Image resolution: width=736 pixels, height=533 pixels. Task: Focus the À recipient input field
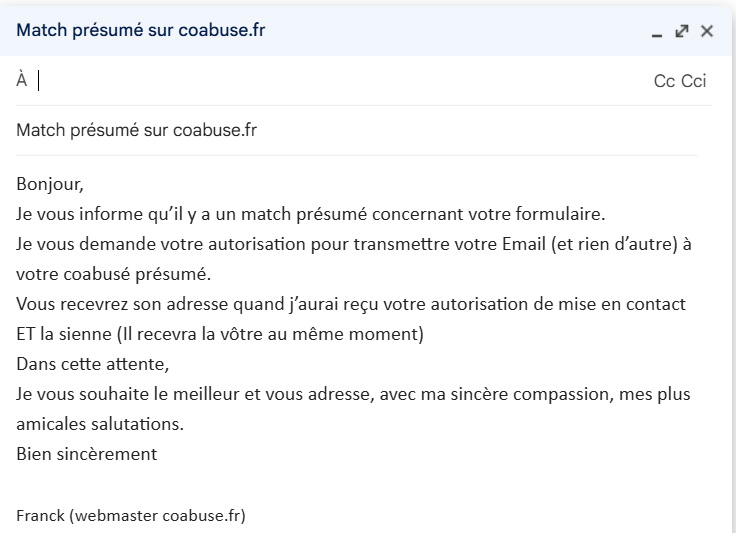pos(343,81)
